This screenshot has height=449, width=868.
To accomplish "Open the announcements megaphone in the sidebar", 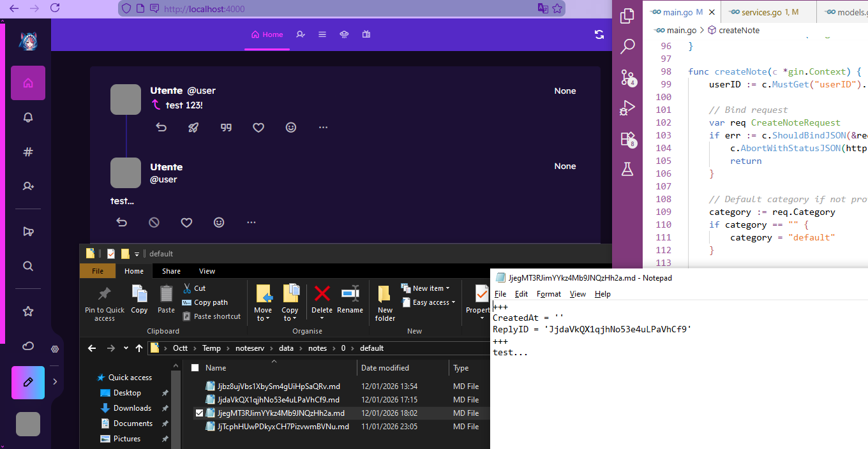I will 27,231.
